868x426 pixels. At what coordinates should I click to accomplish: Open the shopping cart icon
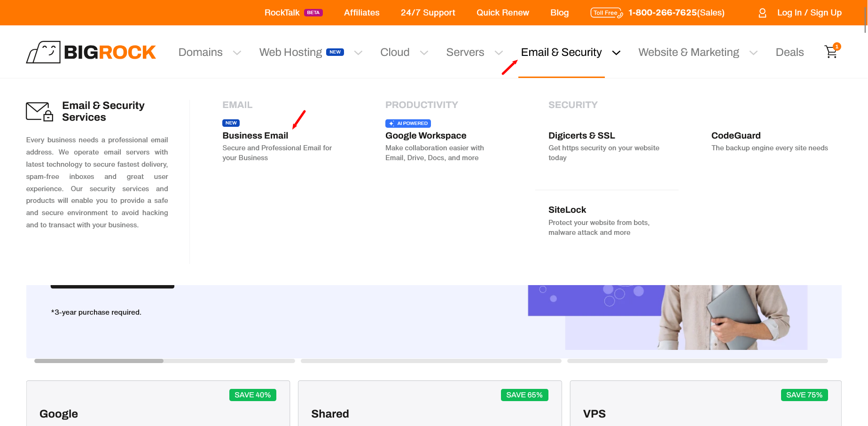(x=832, y=51)
